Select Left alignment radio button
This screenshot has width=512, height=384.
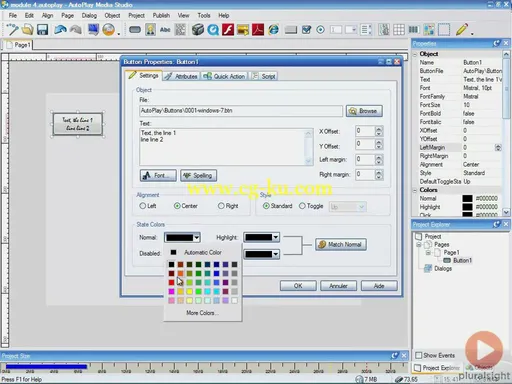coord(143,206)
